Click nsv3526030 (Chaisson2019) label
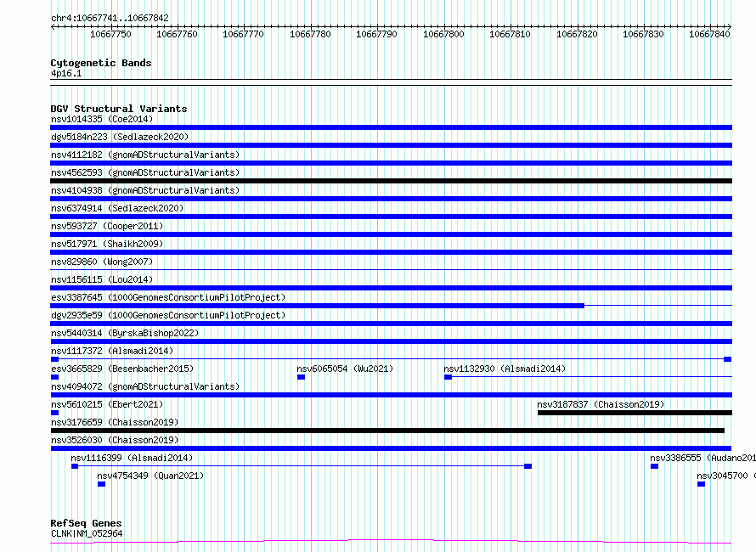The image size is (756, 552). click(115, 440)
